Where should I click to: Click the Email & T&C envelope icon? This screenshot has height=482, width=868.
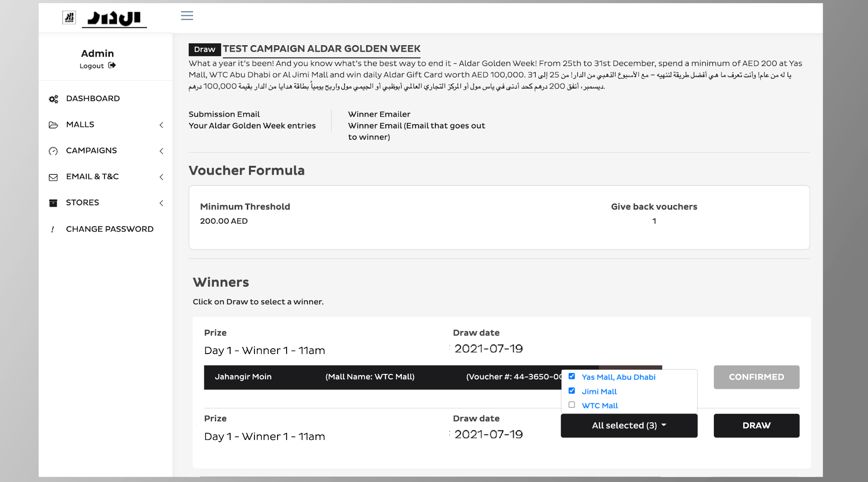53,177
